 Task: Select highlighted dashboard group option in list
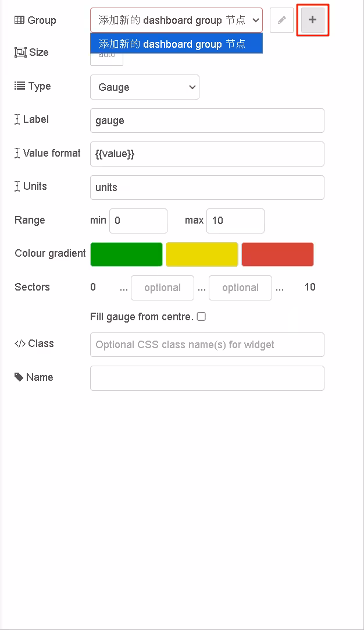click(x=176, y=44)
